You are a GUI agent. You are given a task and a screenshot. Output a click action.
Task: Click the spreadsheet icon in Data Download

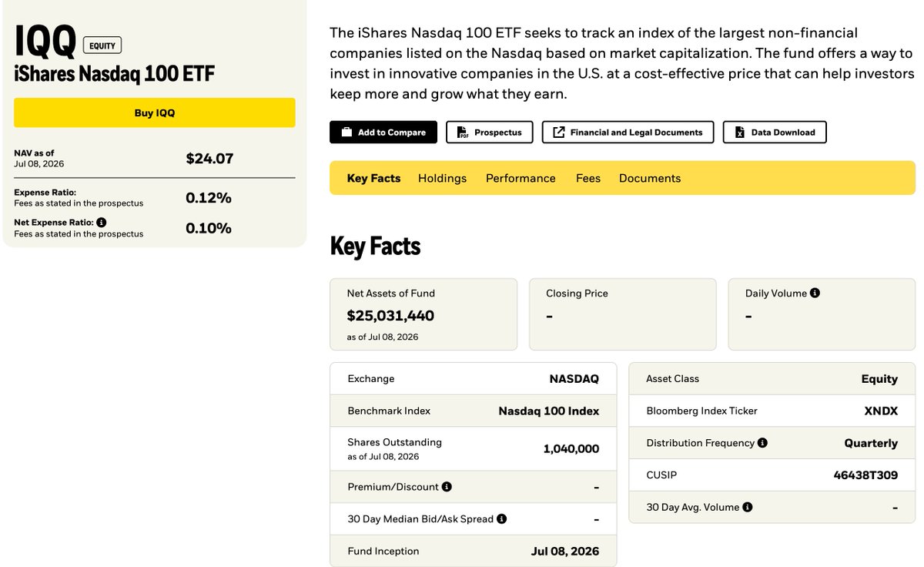(x=740, y=133)
